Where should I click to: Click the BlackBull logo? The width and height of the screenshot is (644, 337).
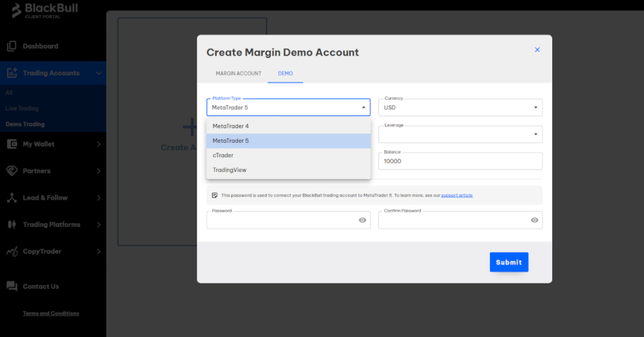coord(45,10)
